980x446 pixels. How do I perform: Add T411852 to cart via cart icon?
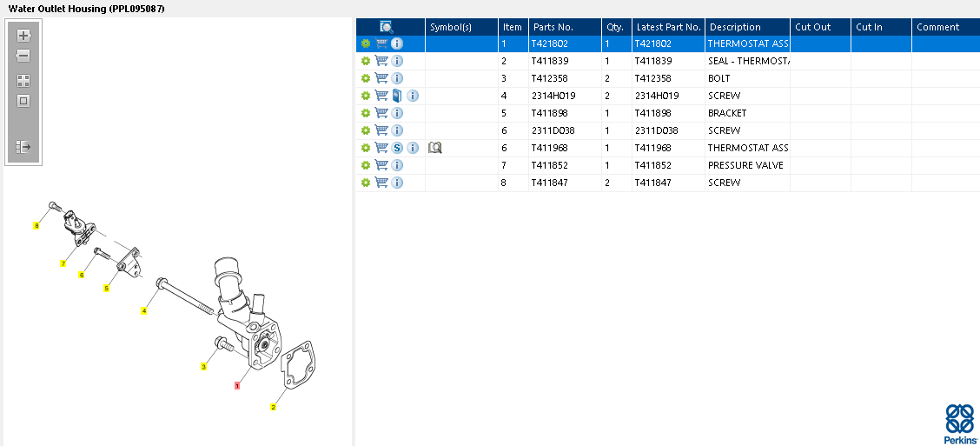coord(381,165)
